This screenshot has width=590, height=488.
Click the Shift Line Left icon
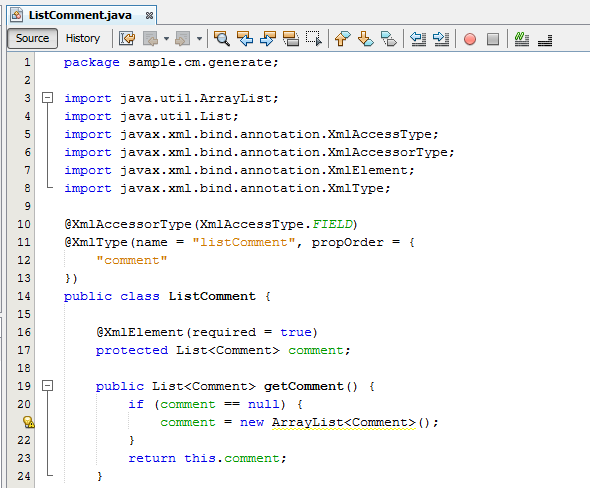point(418,38)
